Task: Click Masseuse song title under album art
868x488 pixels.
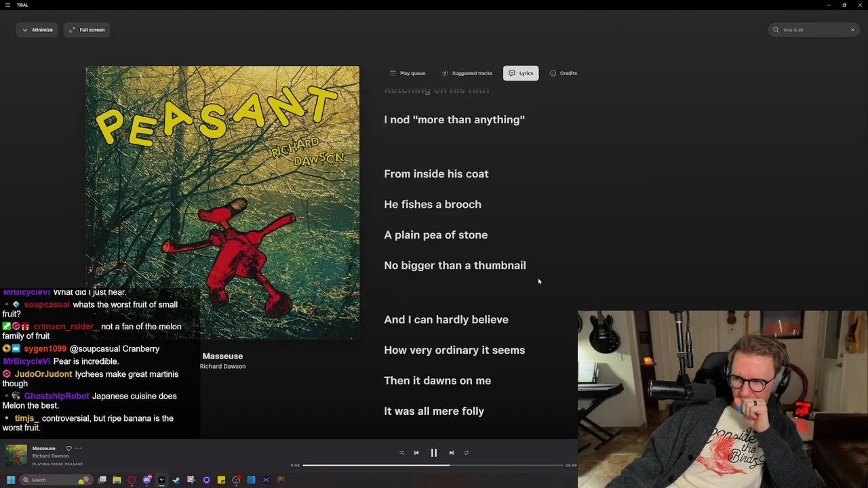Action: (x=222, y=356)
